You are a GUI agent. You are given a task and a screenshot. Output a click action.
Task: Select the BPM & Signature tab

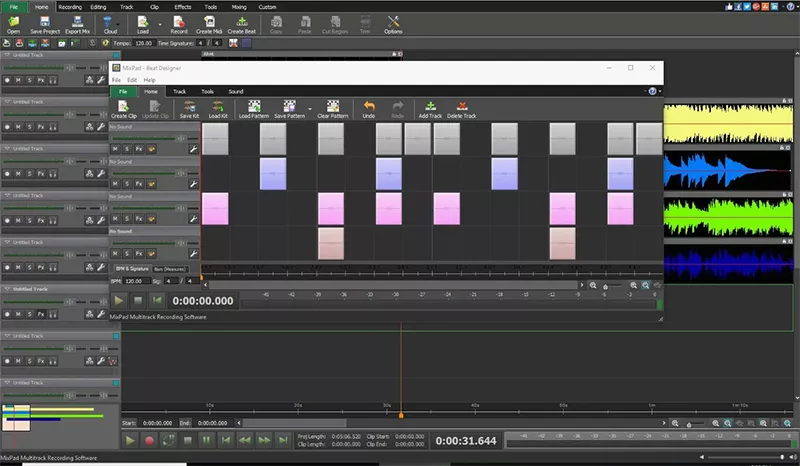(132, 268)
